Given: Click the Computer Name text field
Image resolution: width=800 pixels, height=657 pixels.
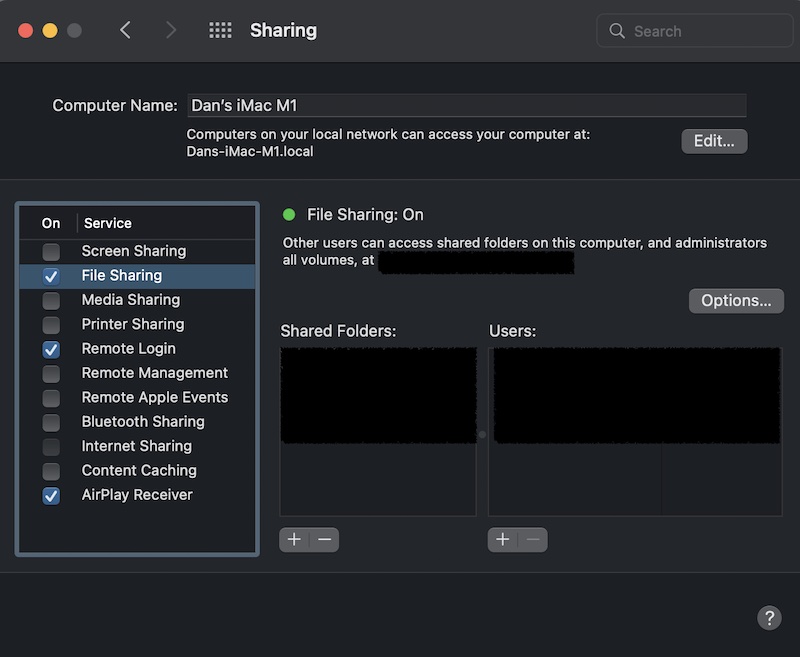Looking at the screenshot, I should [x=466, y=105].
